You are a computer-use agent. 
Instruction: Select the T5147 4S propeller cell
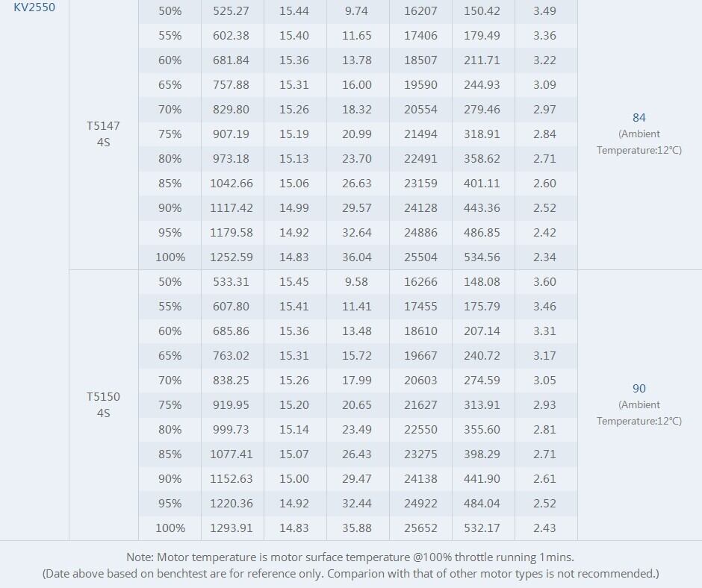click(103, 134)
